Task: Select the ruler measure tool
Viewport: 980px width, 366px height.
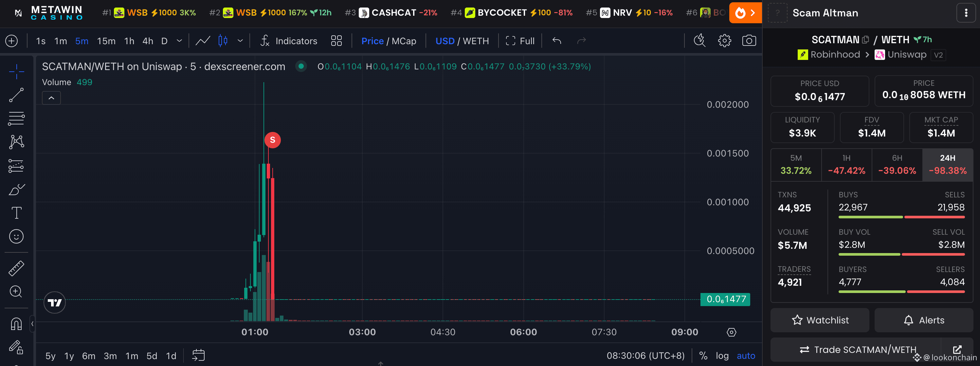Action: click(16, 268)
